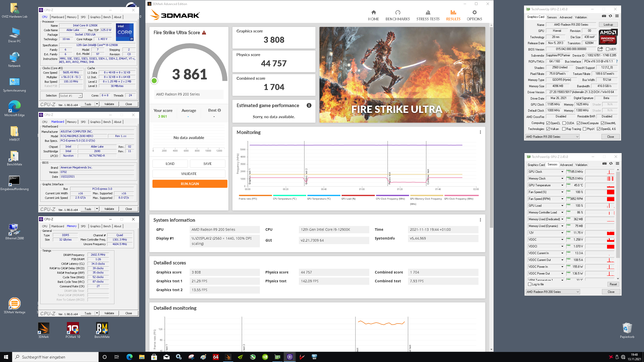Toggle the CUDA checkbox in GPU-Z
This screenshot has width=644, height=362.
pyautogui.click(x=564, y=123)
